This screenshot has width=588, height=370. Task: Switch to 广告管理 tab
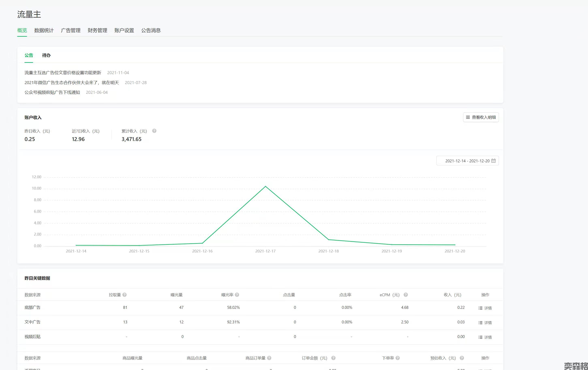point(71,31)
